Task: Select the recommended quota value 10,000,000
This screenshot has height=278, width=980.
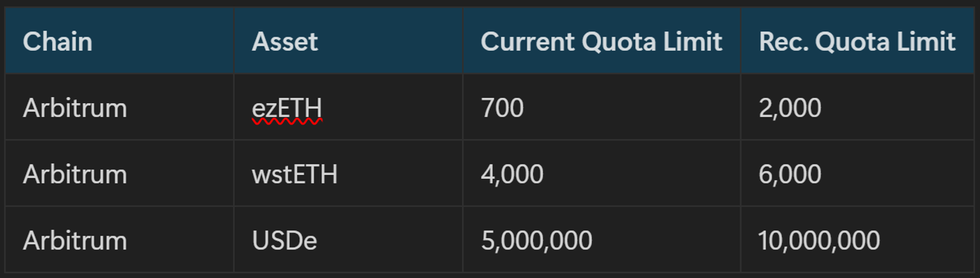Action: tap(819, 241)
